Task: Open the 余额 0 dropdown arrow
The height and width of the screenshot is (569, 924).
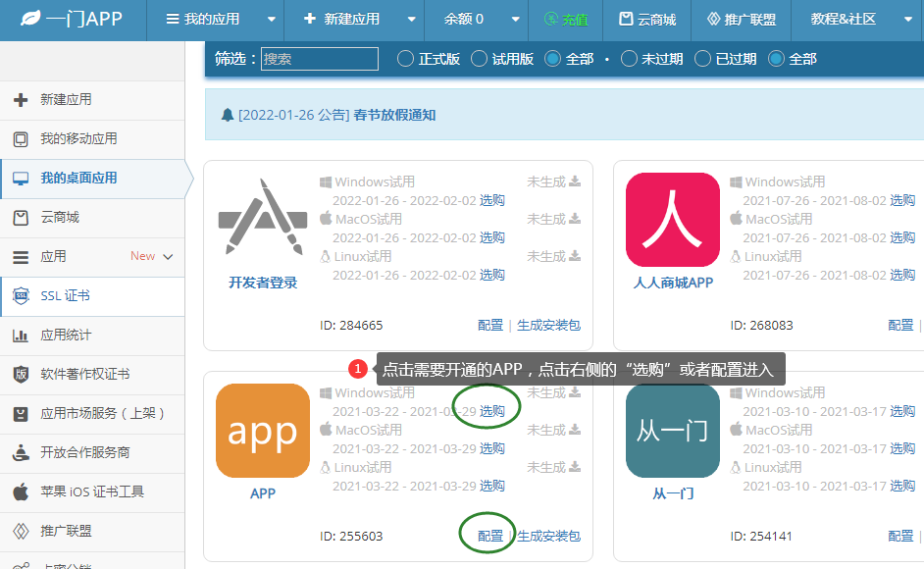Action: tap(516, 20)
